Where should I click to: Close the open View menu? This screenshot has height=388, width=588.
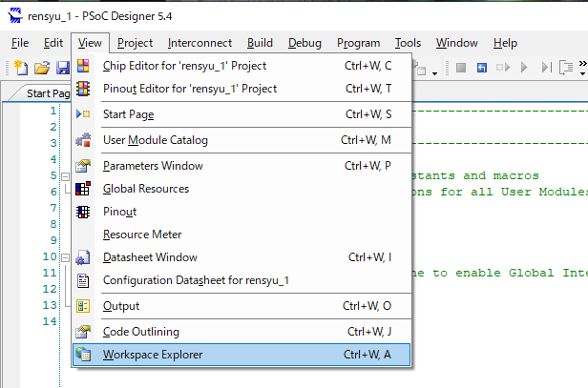click(90, 43)
